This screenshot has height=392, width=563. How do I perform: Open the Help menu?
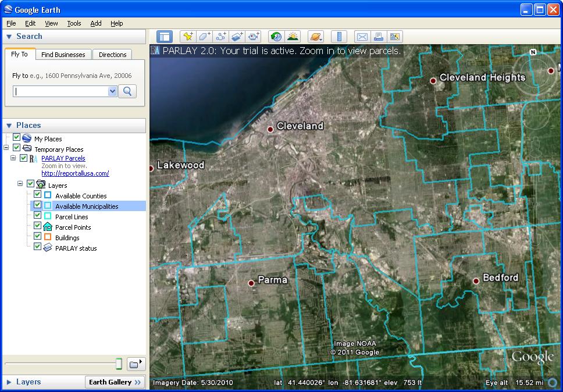117,23
